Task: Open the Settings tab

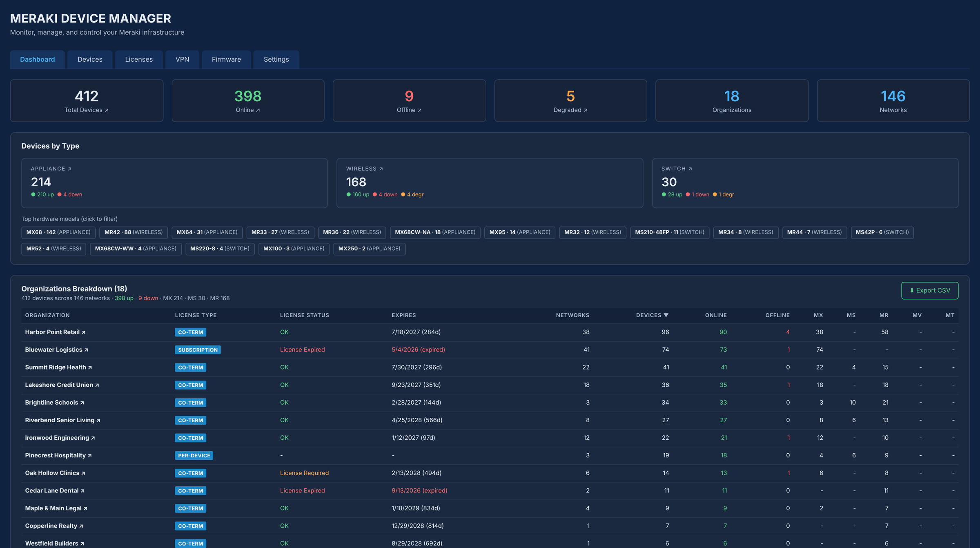Action: [276, 60]
